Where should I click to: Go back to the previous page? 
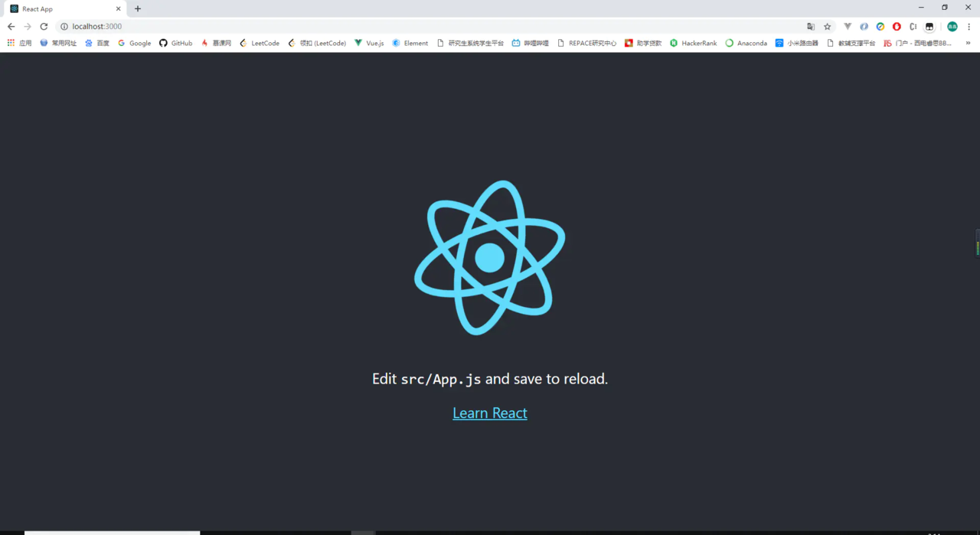(11, 26)
